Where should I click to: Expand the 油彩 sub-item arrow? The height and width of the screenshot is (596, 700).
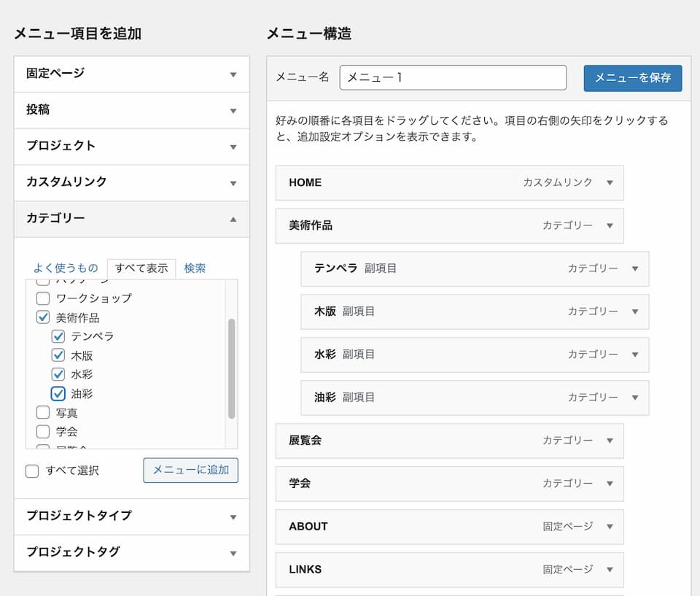pyautogui.click(x=635, y=398)
